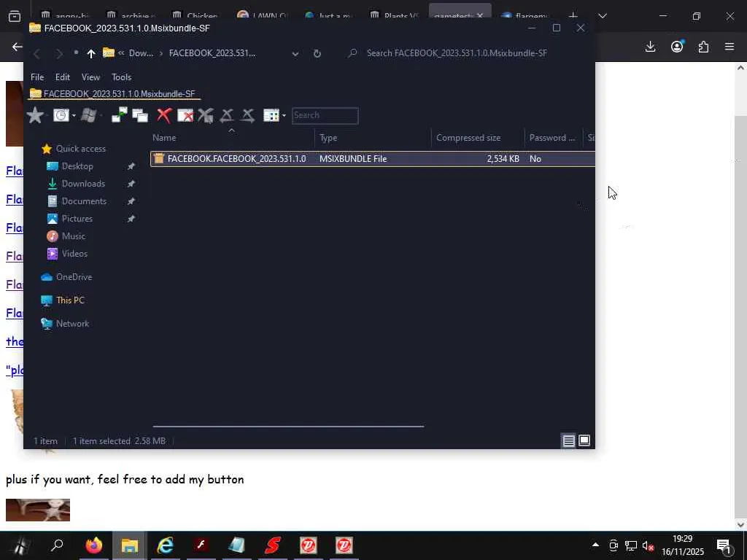Select Downloads in Quick access
This screenshot has height=560, width=747.
click(83, 184)
